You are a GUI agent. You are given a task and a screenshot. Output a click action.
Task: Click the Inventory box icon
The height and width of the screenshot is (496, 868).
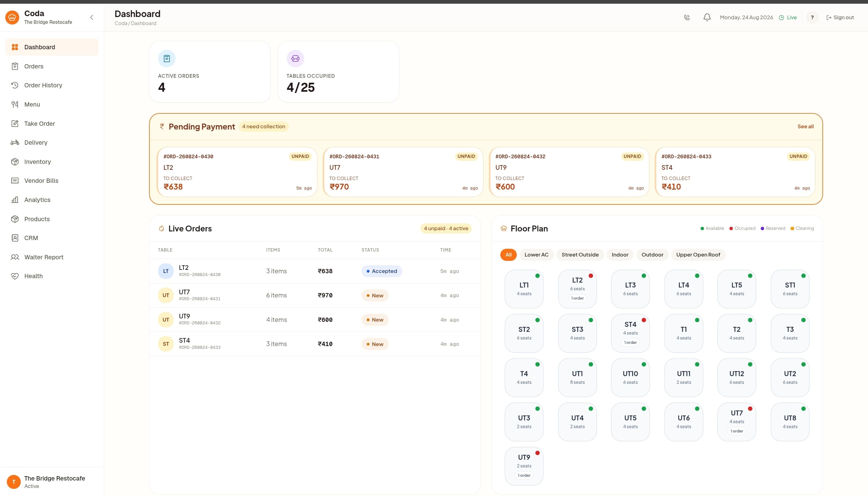point(15,162)
